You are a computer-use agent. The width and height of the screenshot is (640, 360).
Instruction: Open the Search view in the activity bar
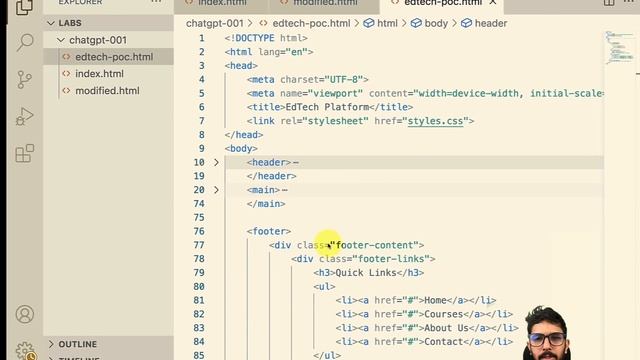pyautogui.click(x=24, y=42)
